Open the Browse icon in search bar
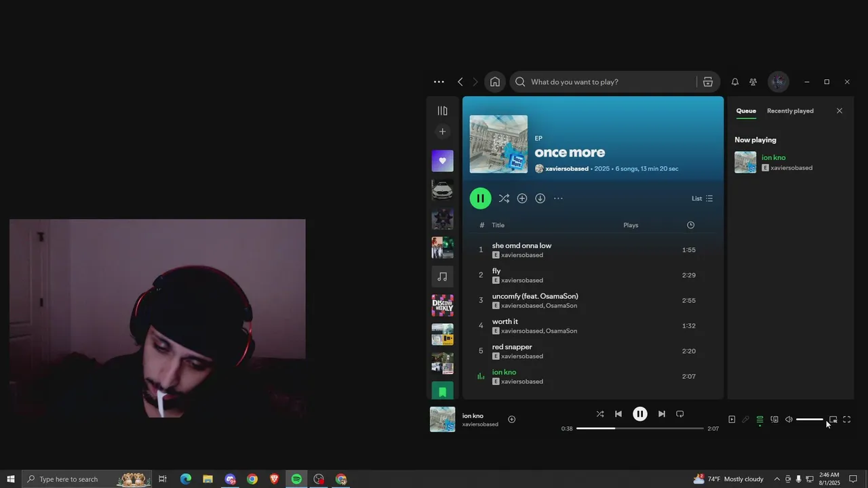The image size is (868, 488). (x=708, y=82)
